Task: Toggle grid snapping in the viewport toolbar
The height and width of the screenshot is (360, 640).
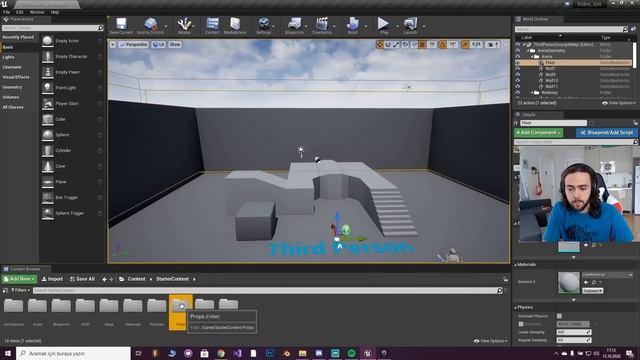Action: click(422, 44)
